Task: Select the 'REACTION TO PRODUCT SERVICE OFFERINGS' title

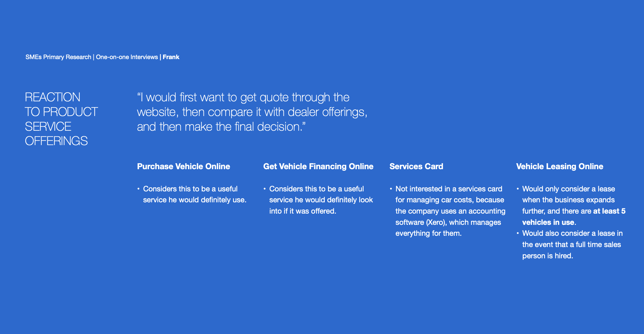Action: pos(61,119)
